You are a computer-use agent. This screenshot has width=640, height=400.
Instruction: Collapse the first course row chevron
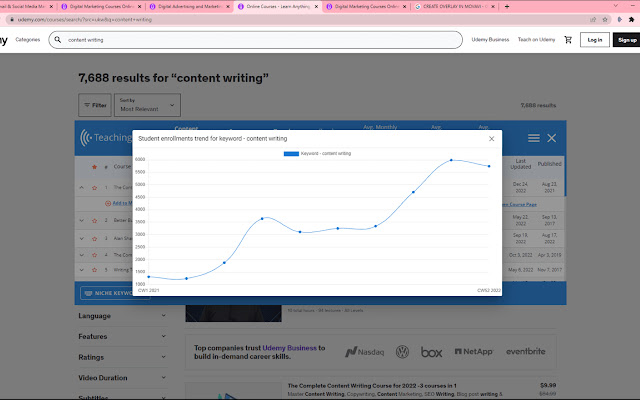tap(82, 187)
